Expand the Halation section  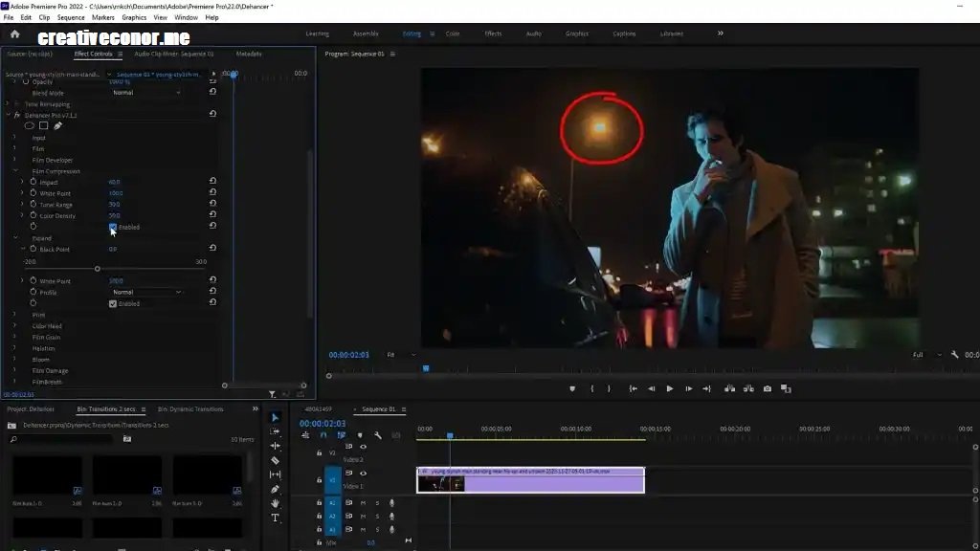[x=14, y=348]
